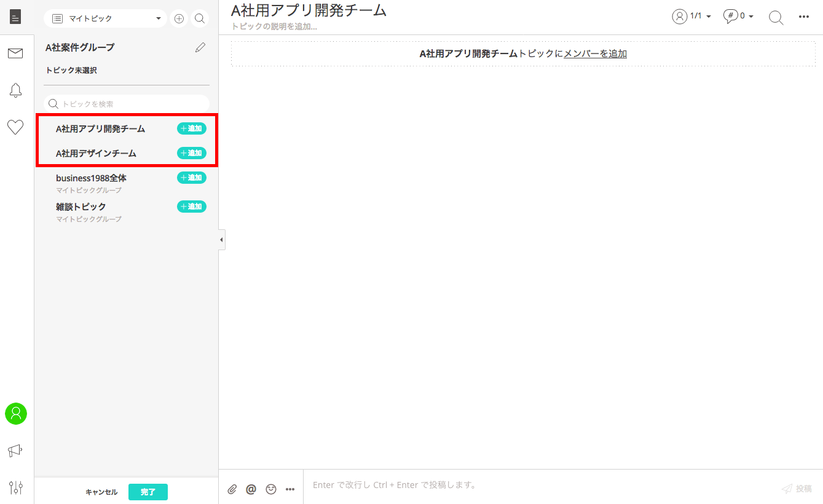Add A社用デザインチーム topic with 追加 button

point(192,153)
